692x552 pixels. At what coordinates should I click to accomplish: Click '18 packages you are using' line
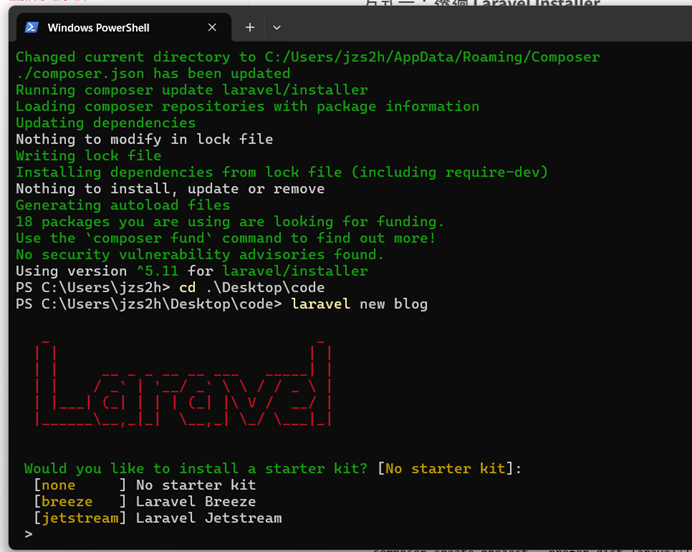point(229,222)
